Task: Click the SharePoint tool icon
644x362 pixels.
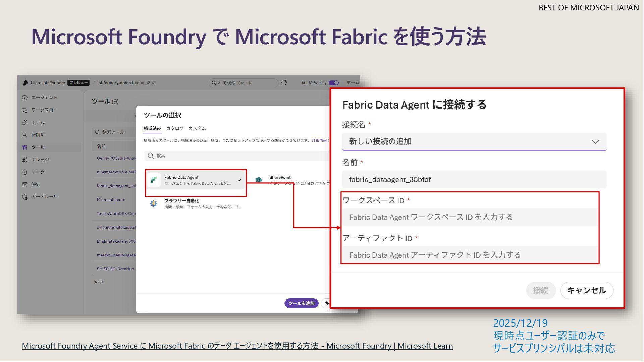Action: (259, 180)
